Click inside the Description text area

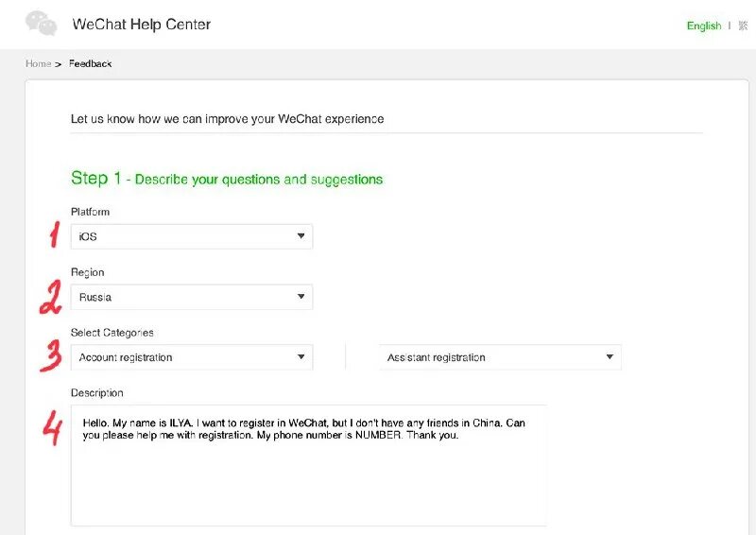(x=309, y=466)
